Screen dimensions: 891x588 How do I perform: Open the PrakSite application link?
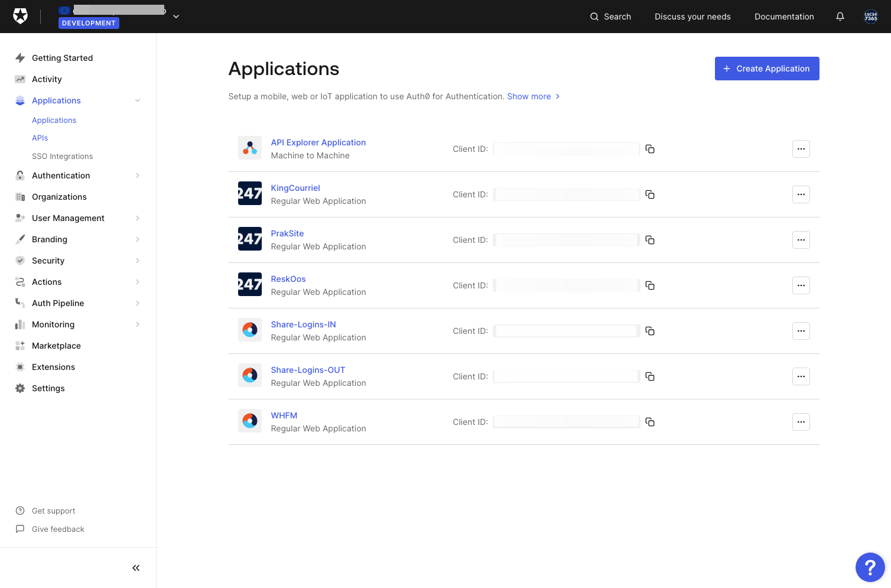point(287,233)
